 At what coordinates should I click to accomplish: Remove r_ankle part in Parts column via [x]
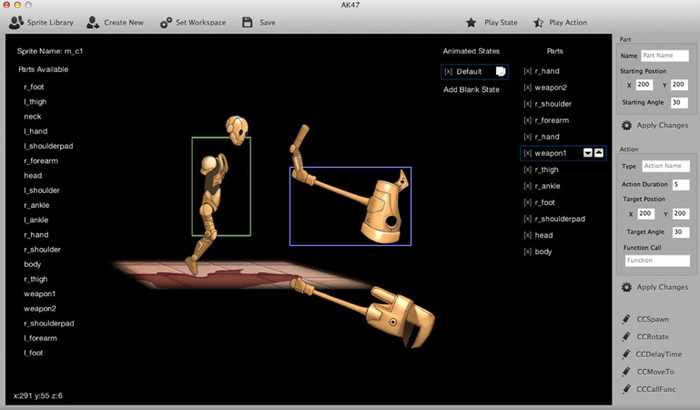[x=528, y=186]
